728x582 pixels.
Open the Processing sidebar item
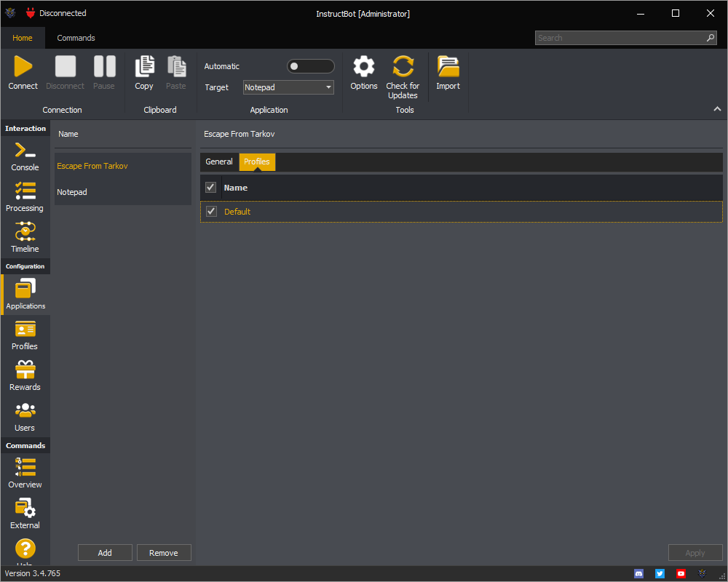(x=25, y=197)
